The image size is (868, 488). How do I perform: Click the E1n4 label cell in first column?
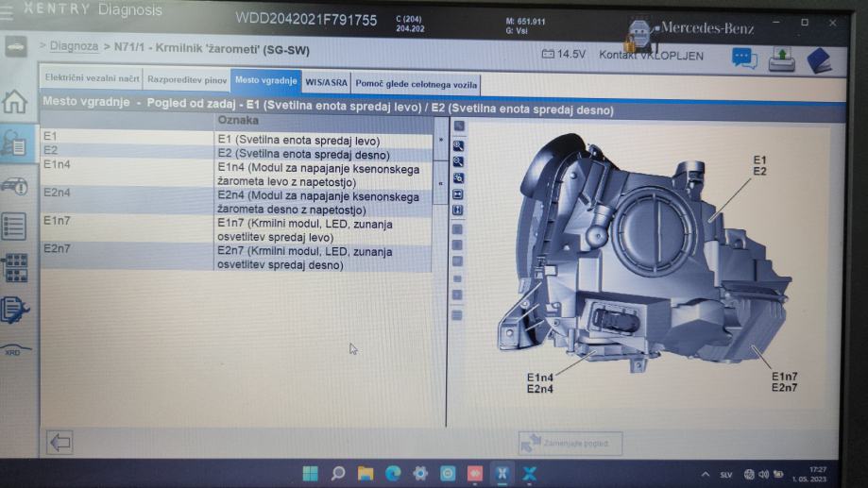128,173
